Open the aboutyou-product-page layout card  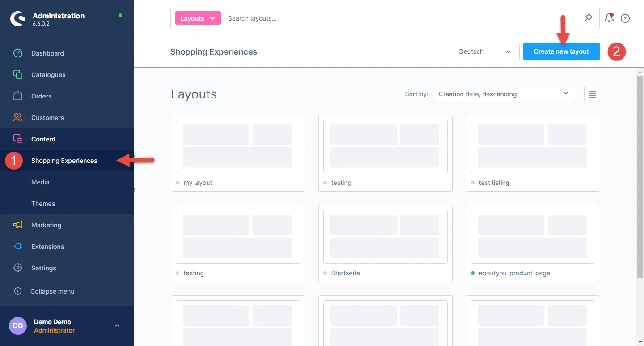coord(533,243)
